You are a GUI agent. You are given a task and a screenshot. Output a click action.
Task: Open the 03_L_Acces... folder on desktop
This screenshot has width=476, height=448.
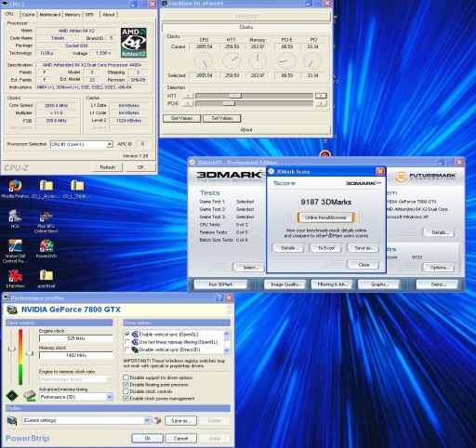46,186
